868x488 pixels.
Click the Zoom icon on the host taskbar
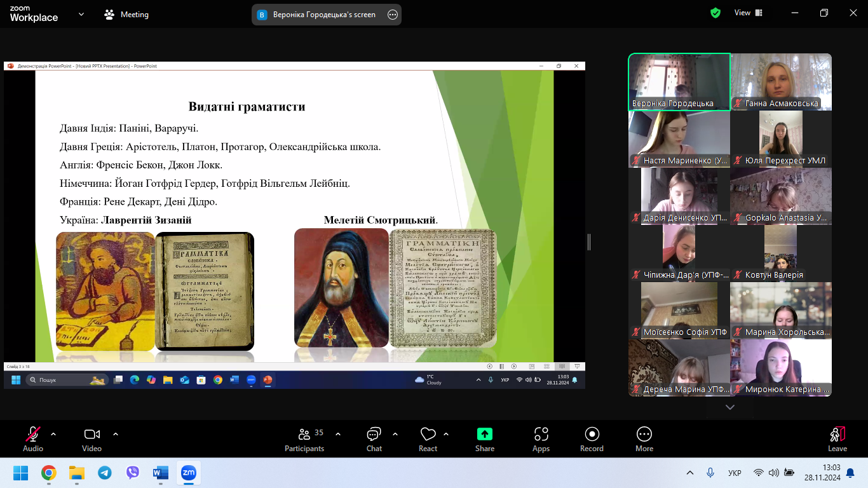click(x=189, y=473)
